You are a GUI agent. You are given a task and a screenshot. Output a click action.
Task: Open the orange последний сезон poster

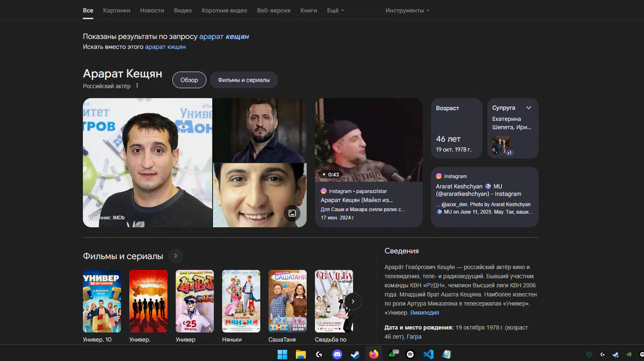[148, 301]
